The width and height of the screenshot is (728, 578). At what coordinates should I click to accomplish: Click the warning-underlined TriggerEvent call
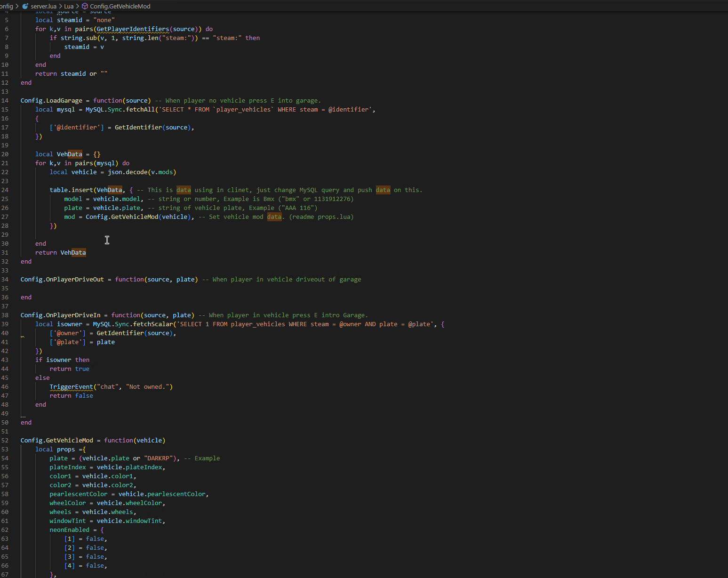(x=71, y=387)
